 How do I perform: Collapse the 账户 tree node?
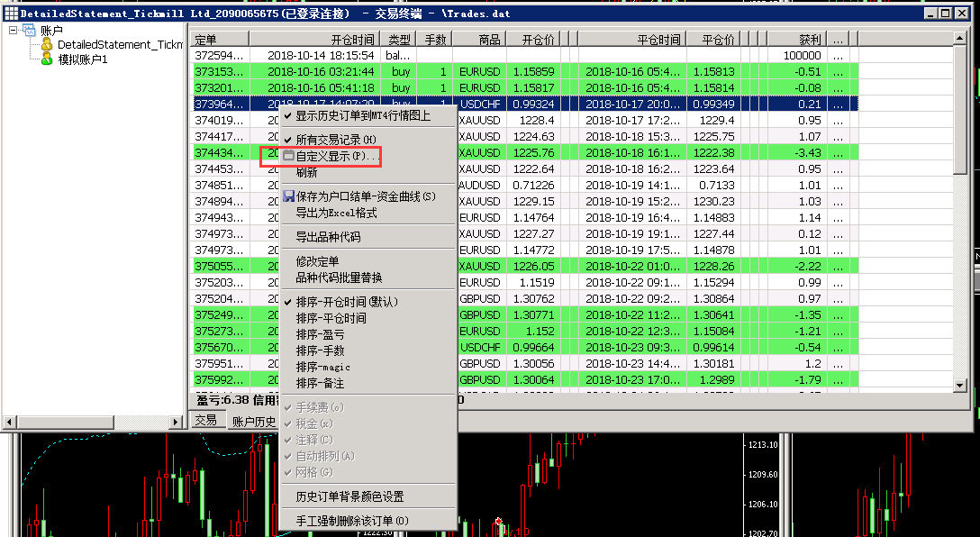tap(13, 31)
